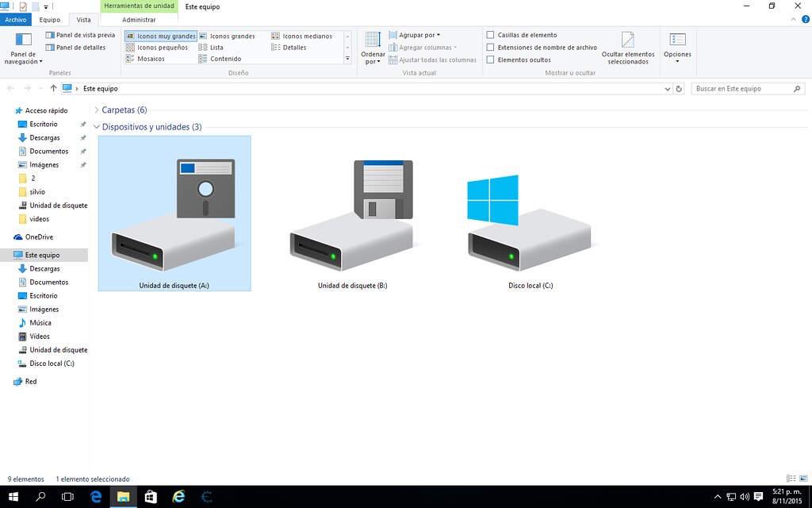Open the Administrar tab
This screenshot has height=508, width=812.
(x=139, y=20)
